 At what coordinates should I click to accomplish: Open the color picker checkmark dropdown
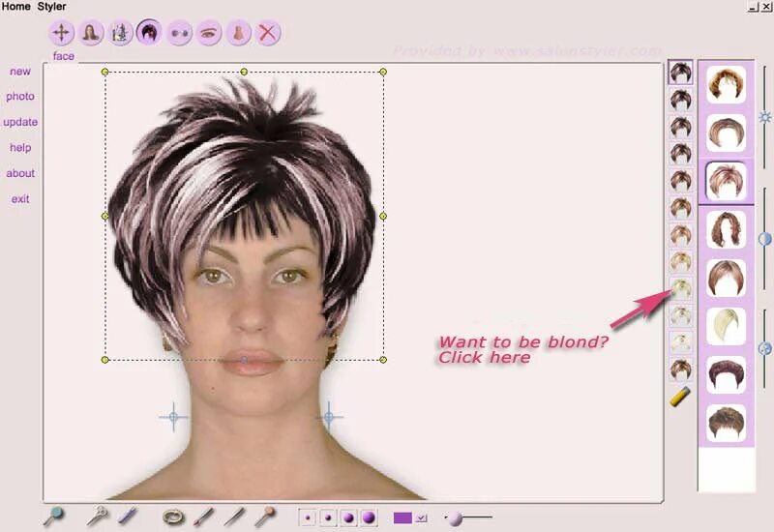tap(421, 518)
